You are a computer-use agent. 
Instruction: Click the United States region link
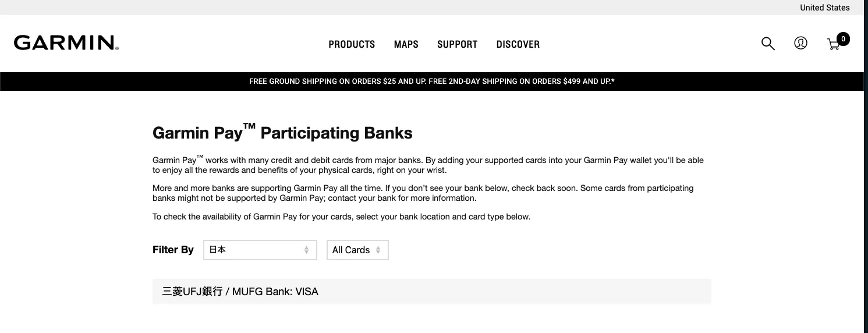tap(824, 8)
